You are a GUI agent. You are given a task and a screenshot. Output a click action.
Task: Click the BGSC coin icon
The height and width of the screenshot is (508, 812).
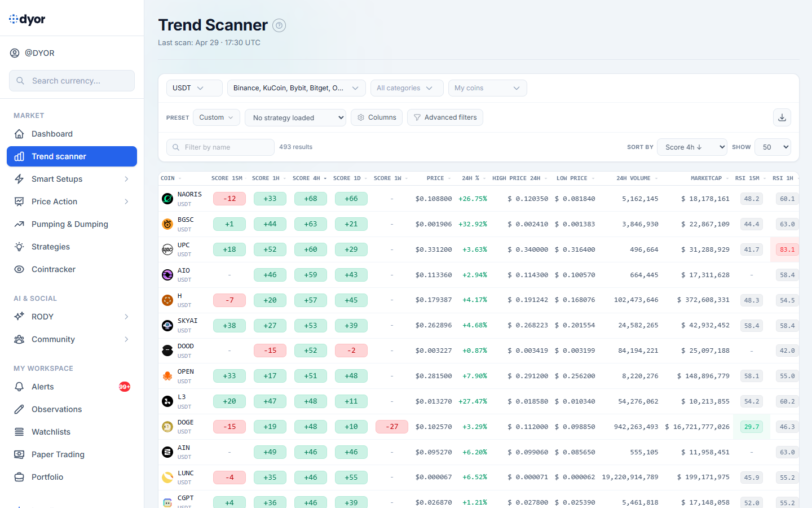click(167, 224)
